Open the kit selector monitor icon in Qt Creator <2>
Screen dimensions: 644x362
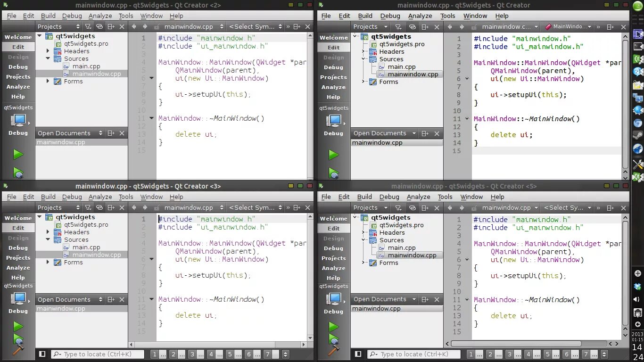[x=18, y=121]
